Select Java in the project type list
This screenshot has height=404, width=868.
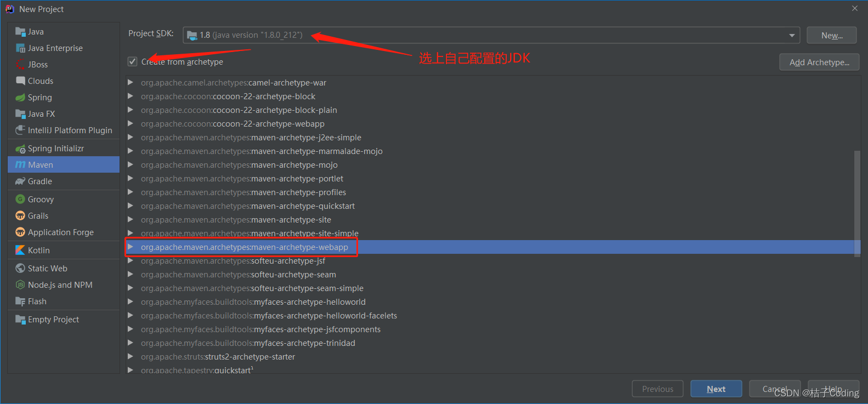[64, 32]
